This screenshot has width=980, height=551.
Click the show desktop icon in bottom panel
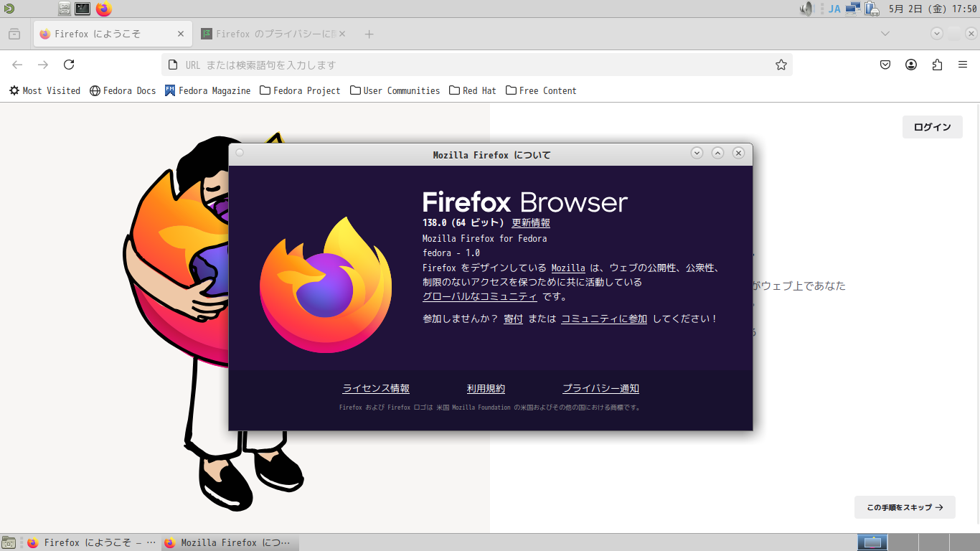click(x=9, y=542)
